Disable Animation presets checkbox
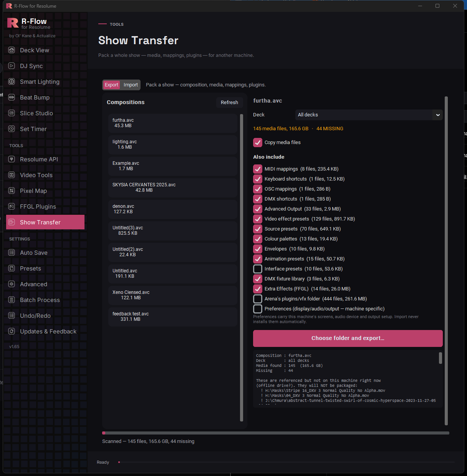Image resolution: width=467 pixels, height=476 pixels. (258, 259)
